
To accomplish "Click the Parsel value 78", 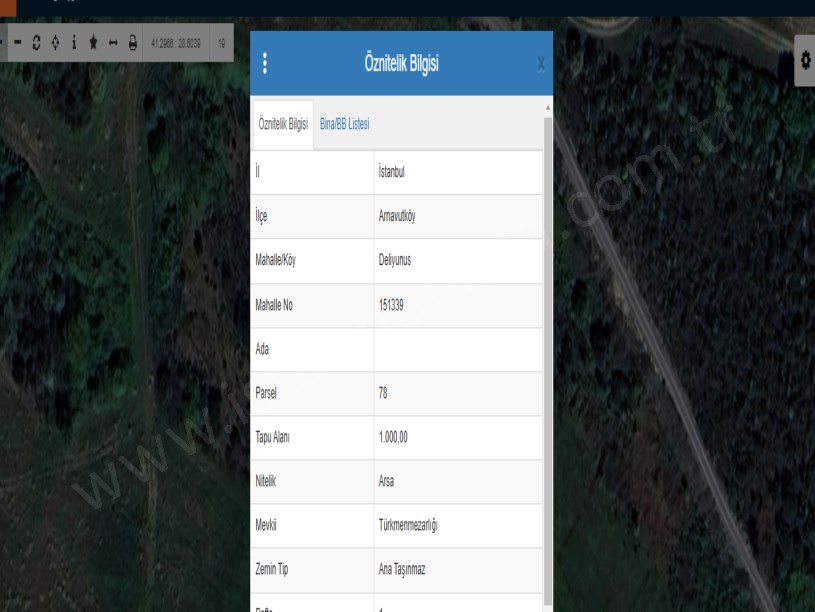I will (383, 393).
